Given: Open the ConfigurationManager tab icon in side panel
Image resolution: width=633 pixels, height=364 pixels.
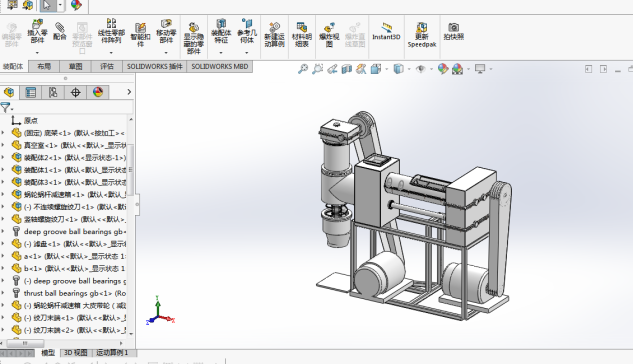Looking at the screenshot, I should coord(53,92).
